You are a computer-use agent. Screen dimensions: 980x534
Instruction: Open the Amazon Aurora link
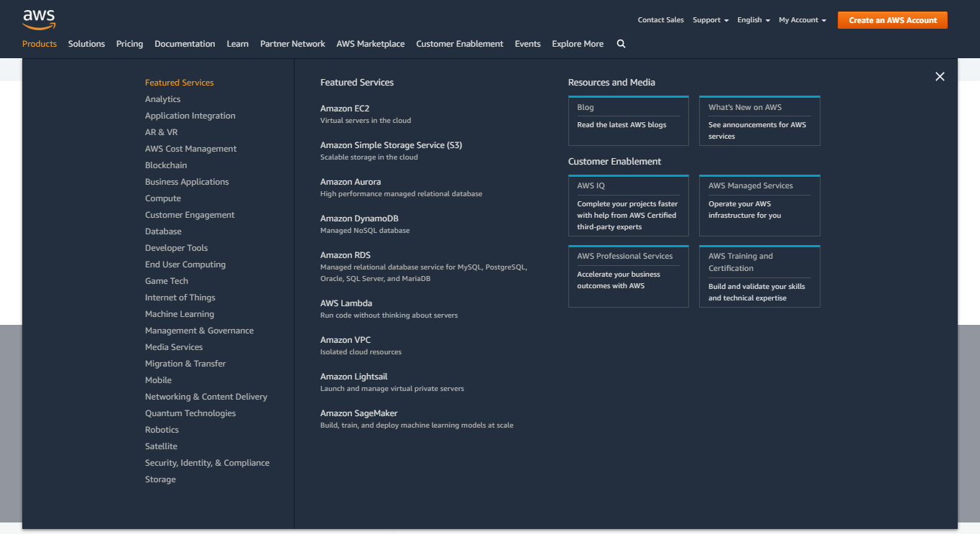pos(351,182)
